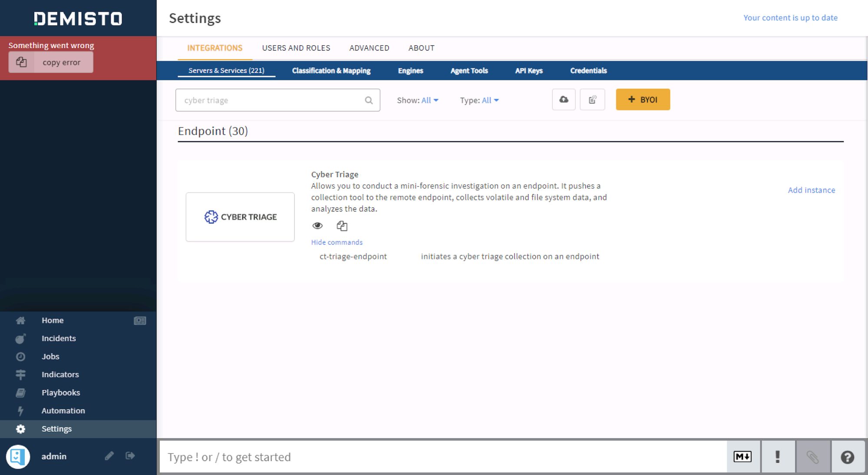Viewport: 868px width, 475px height.
Task: Click the Settings gear icon
Action: click(20, 429)
